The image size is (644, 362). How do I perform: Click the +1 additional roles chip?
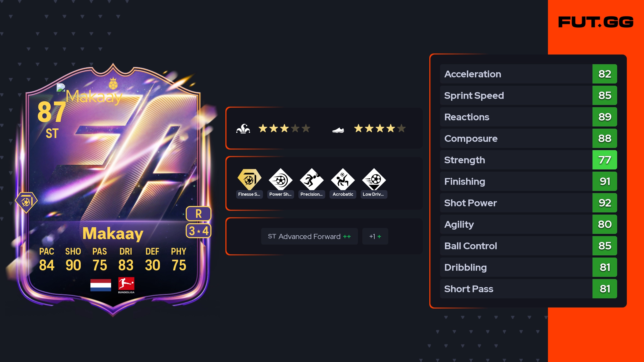tap(375, 236)
